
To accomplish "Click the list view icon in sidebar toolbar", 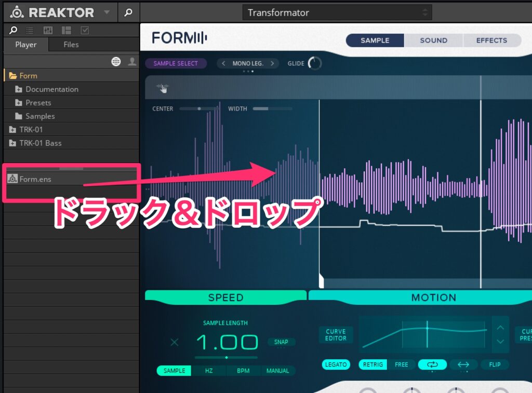I will [30, 30].
